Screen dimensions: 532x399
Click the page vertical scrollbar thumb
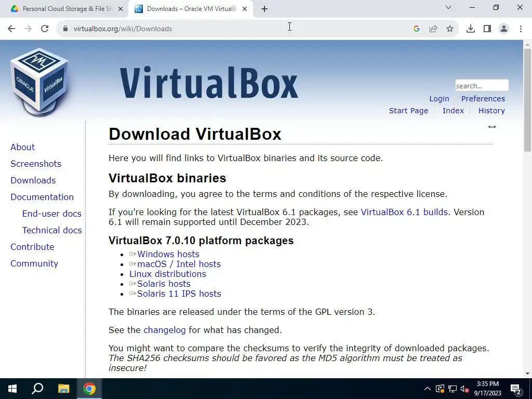pyautogui.click(x=528, y=100)
